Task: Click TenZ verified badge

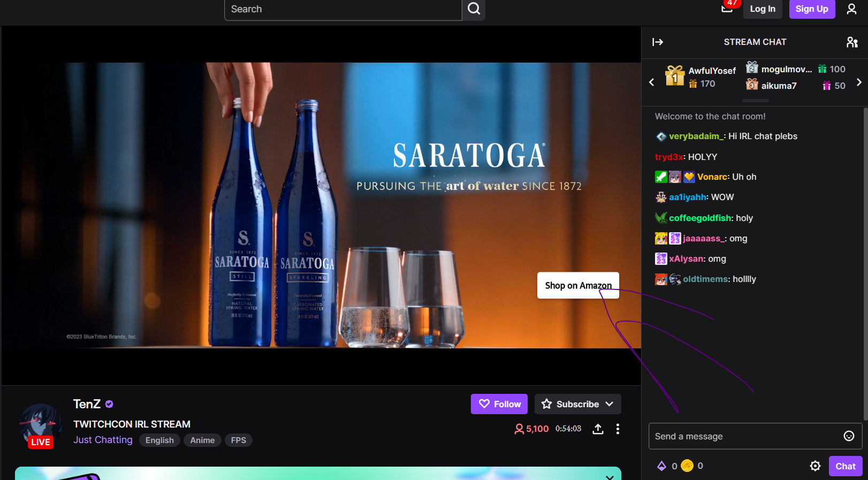Action: pos(109,404)
